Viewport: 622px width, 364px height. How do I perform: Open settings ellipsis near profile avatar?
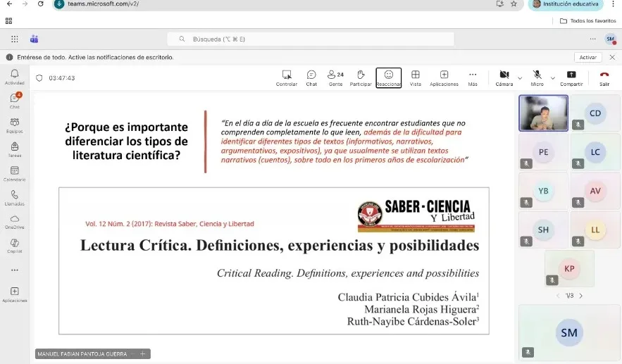click(592, 39)
